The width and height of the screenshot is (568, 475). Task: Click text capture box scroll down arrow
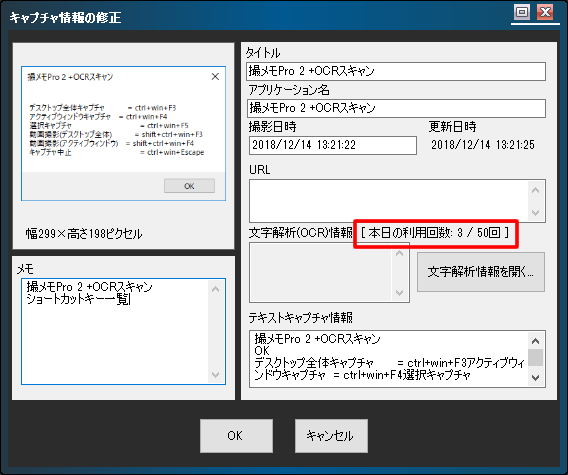[x=535, y=378]
